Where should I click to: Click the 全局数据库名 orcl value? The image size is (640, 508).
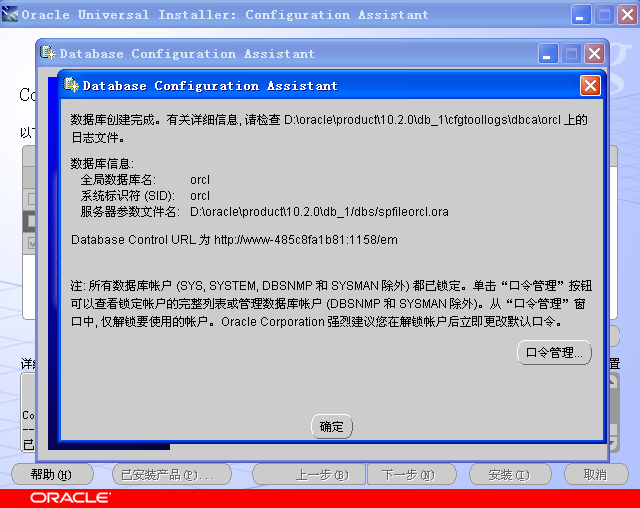tap(200, 180)
